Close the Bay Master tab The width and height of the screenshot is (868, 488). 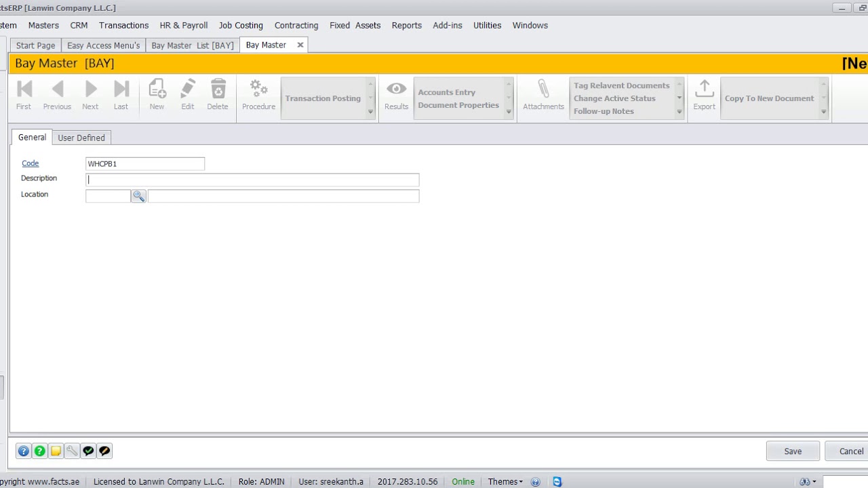tap(300, 45)
